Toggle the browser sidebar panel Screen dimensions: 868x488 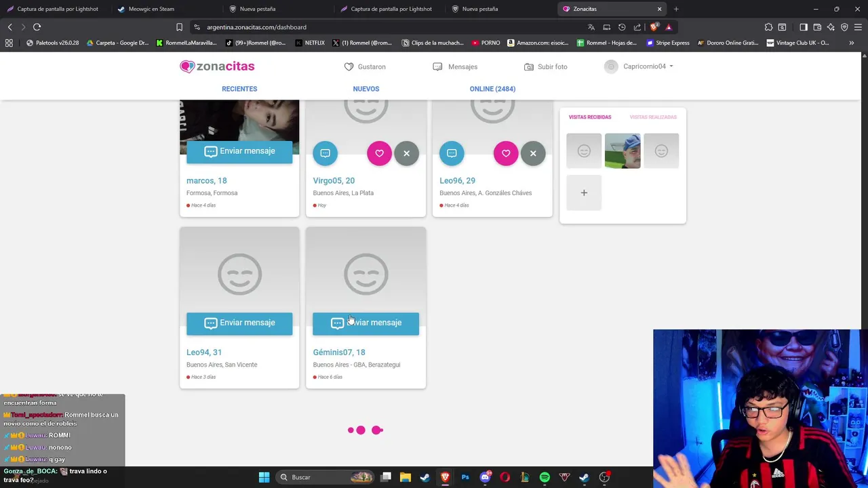804,27
